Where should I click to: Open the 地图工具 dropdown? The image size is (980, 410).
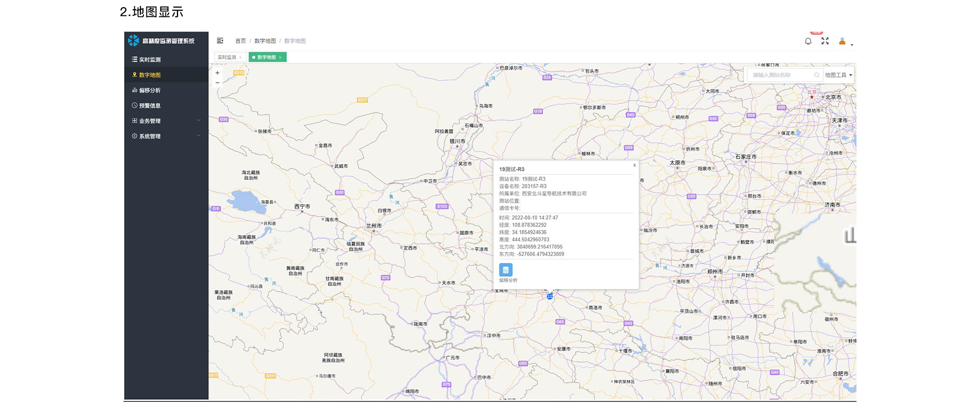click(839, 75)
